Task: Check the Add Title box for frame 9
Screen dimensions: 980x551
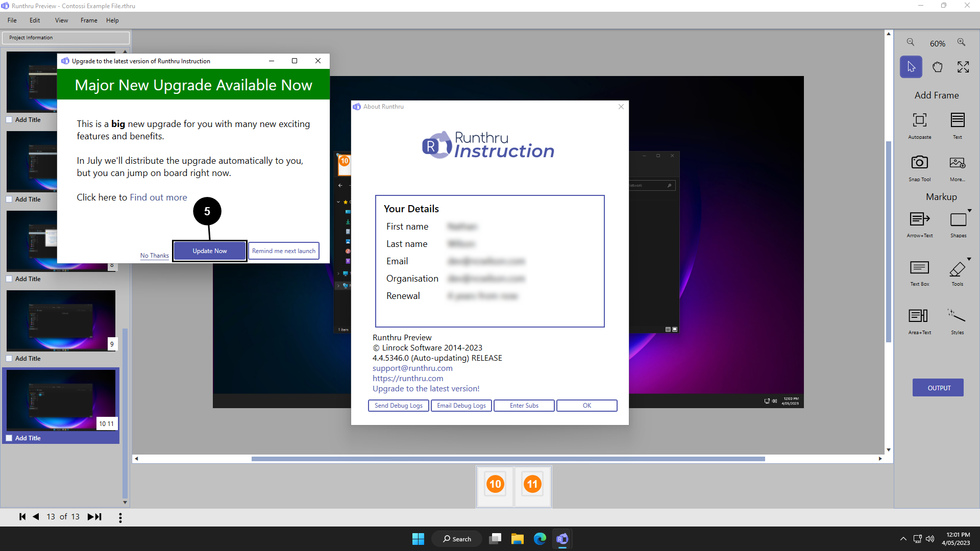Action: tap(9, 359)
